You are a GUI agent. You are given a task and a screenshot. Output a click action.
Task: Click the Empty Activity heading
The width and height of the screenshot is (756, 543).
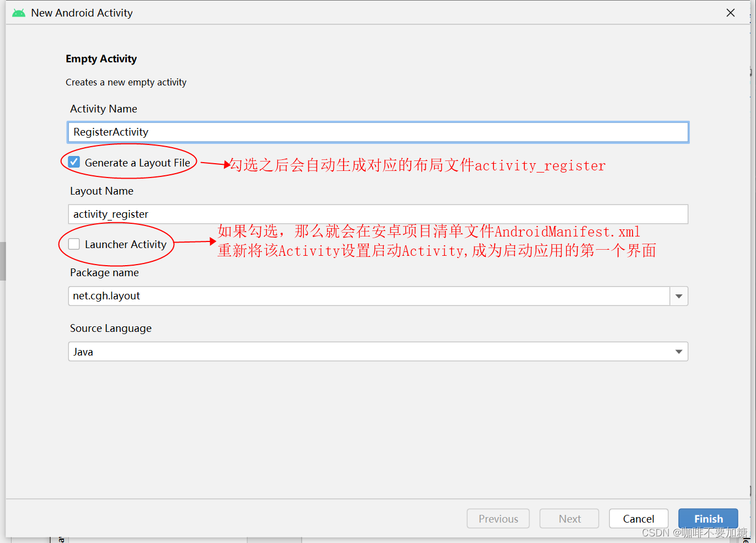point(101,58)
